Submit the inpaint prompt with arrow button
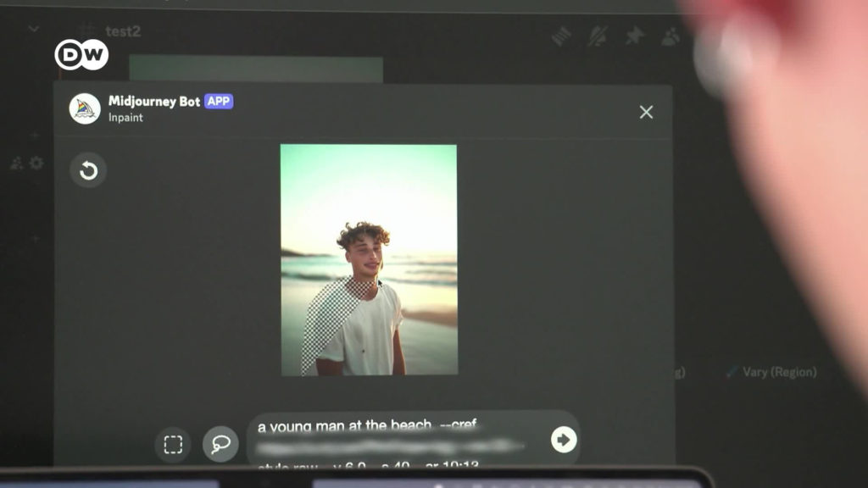The image size is (868, 488). pos(563,440)
